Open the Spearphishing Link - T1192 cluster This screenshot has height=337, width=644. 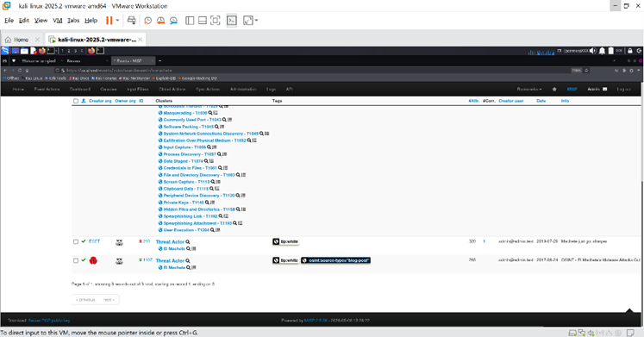tap(191, 216)
